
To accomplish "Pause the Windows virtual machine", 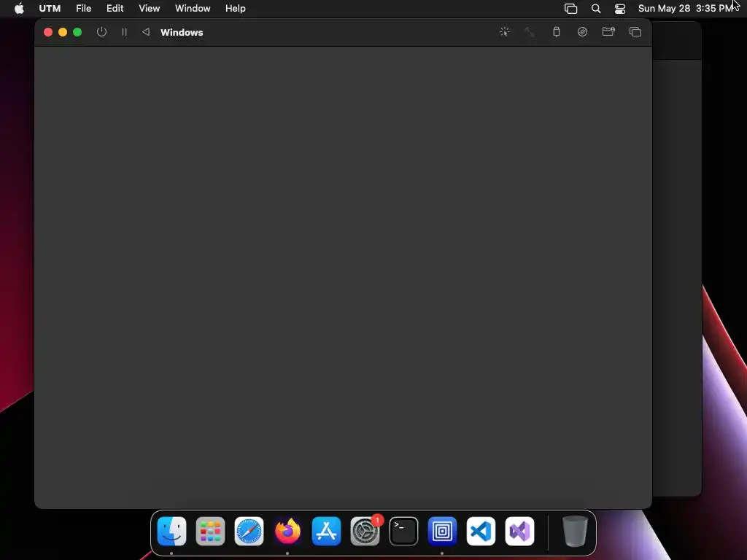I will (x=124, y=32).
